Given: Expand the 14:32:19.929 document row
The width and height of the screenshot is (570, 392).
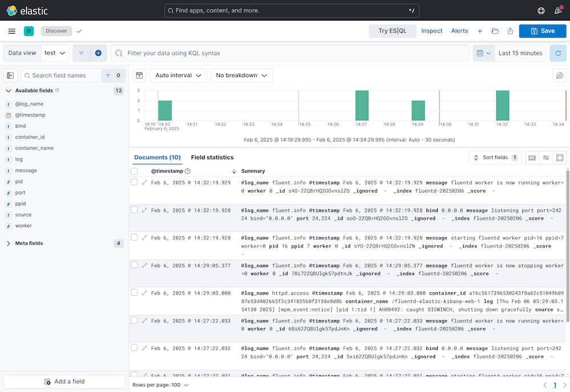Looking at the screenshot, I should (x=144, y=182).
